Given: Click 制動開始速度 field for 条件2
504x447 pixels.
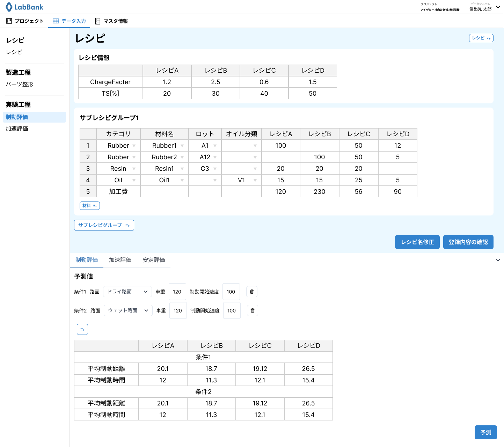Looking at the screenshot, I should [232, 310].
